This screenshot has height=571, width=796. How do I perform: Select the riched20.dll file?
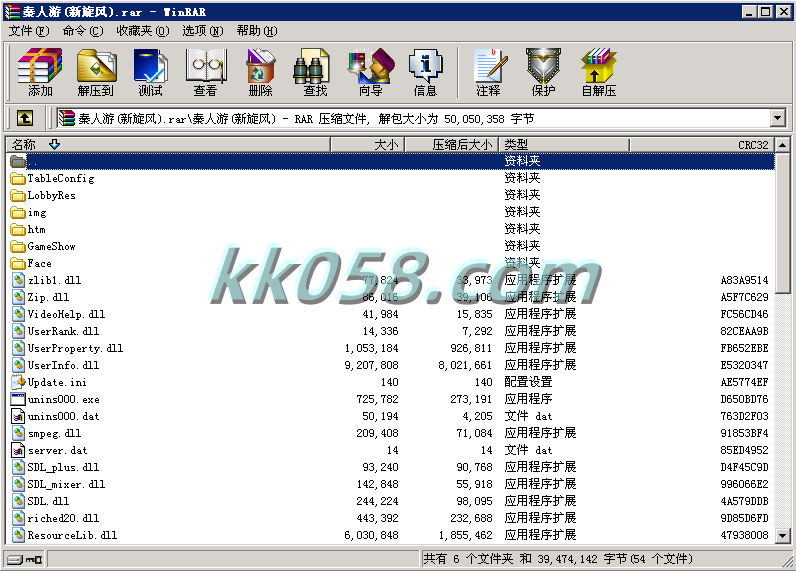(x=391, y=518)
